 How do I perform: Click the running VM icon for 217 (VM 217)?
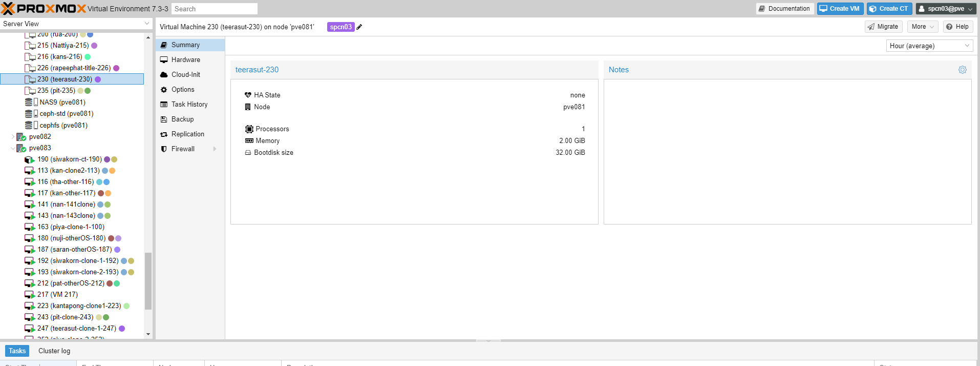point(30,295)
